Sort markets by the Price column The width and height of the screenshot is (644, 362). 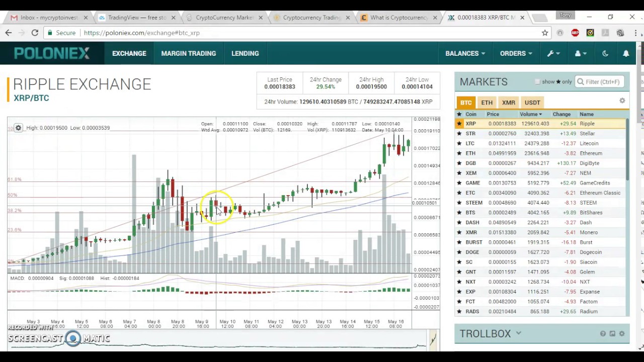click(493, 114)
